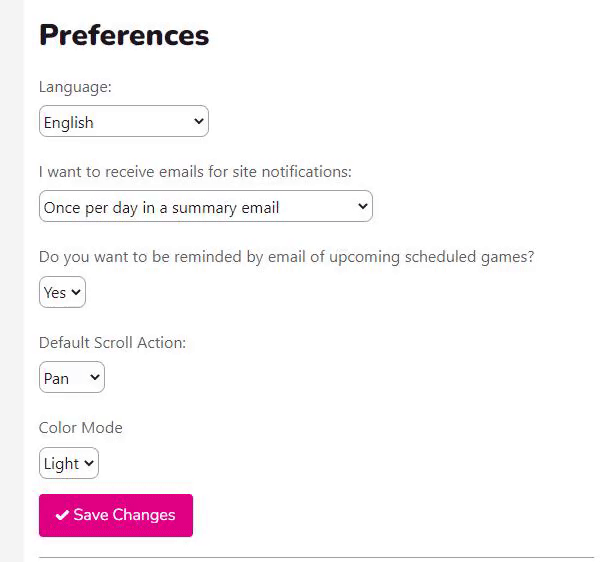Click the Language label text
This screenshot has width=600, height=562.
[75, 87]
